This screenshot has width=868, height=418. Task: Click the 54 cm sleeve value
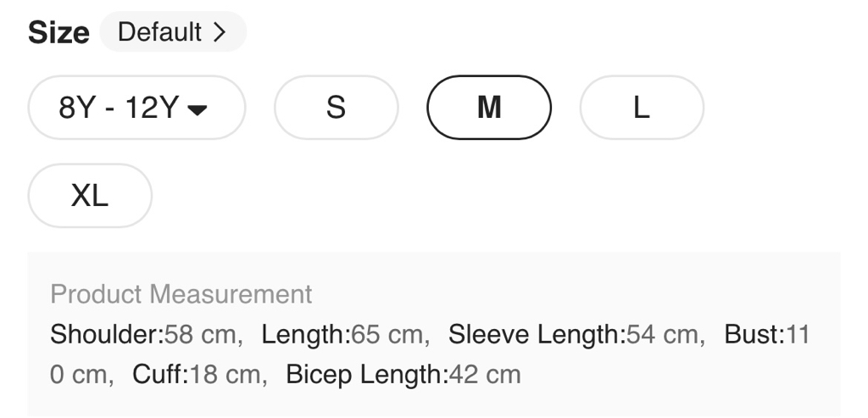pos(665,335)
